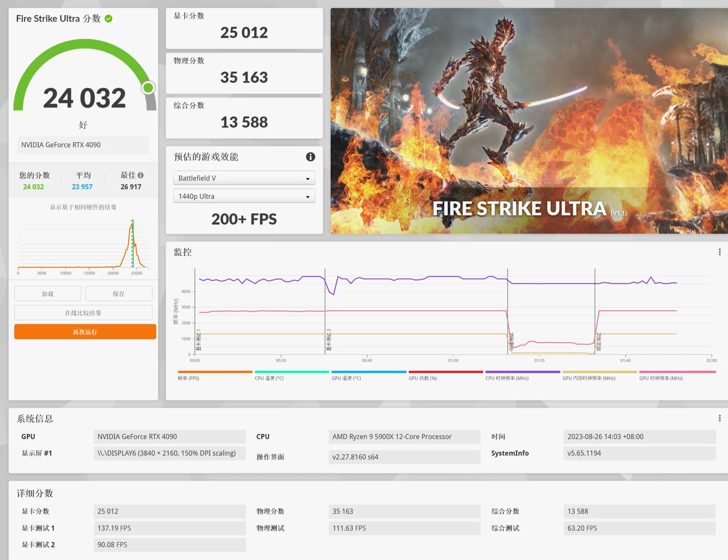Toggle GPU 时钟频率 legend series

[677, 376]
